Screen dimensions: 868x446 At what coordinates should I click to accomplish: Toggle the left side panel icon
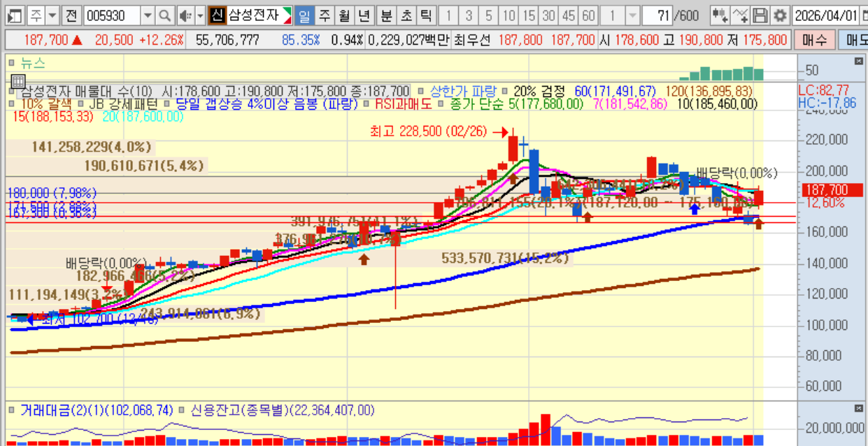pos(15,15)
